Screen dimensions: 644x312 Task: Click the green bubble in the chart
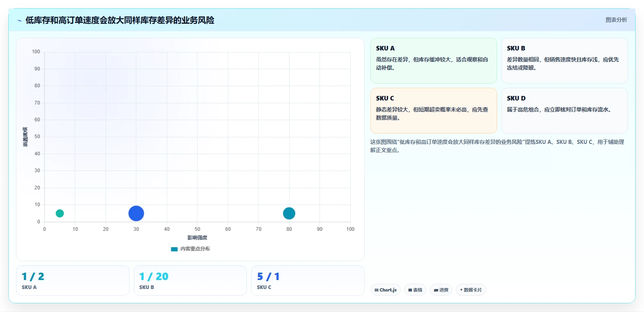coord(59,213)
